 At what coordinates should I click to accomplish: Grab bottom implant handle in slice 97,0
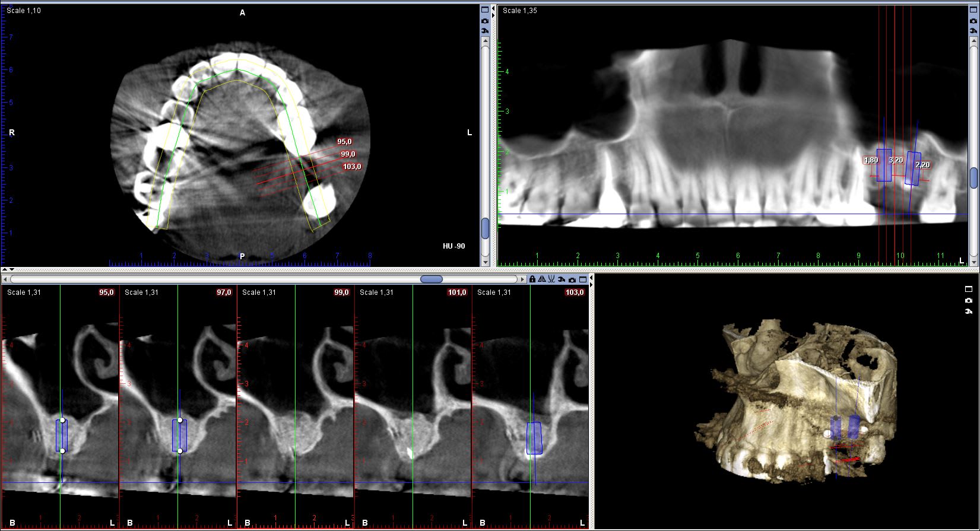click(180, 451)
